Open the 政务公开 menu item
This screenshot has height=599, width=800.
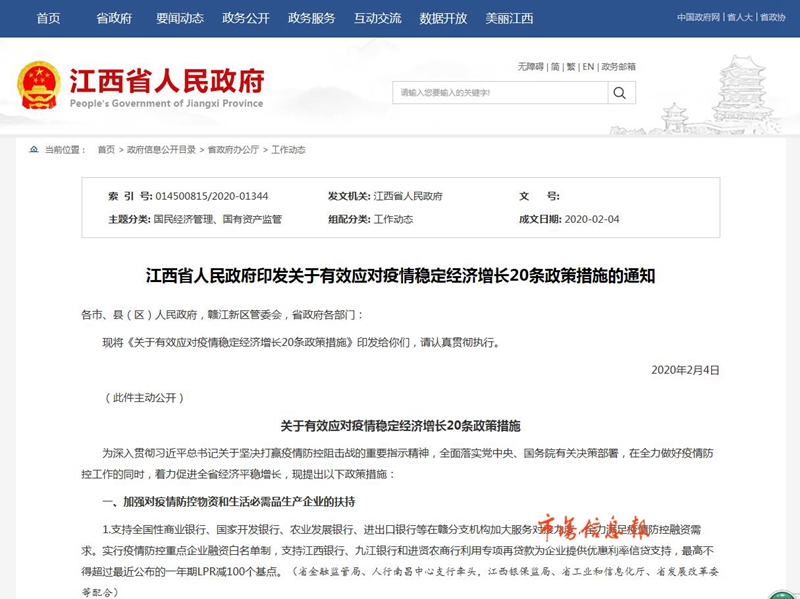point(246,18)
